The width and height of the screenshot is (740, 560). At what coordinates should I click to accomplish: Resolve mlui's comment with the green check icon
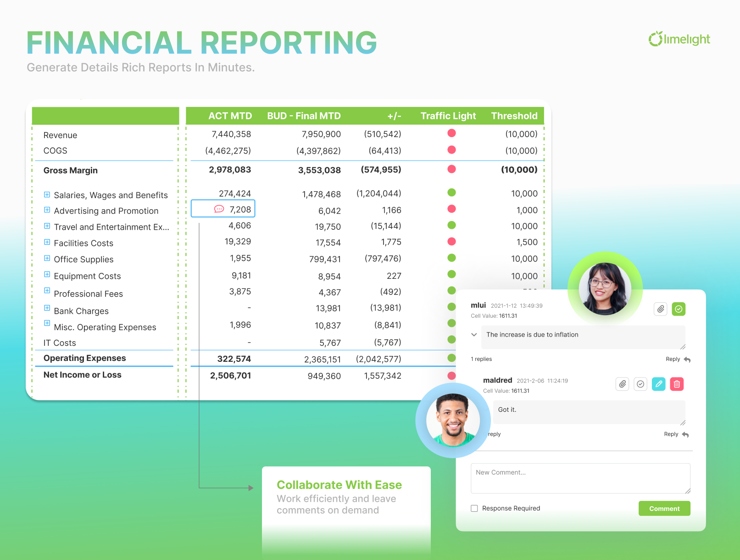679,309
